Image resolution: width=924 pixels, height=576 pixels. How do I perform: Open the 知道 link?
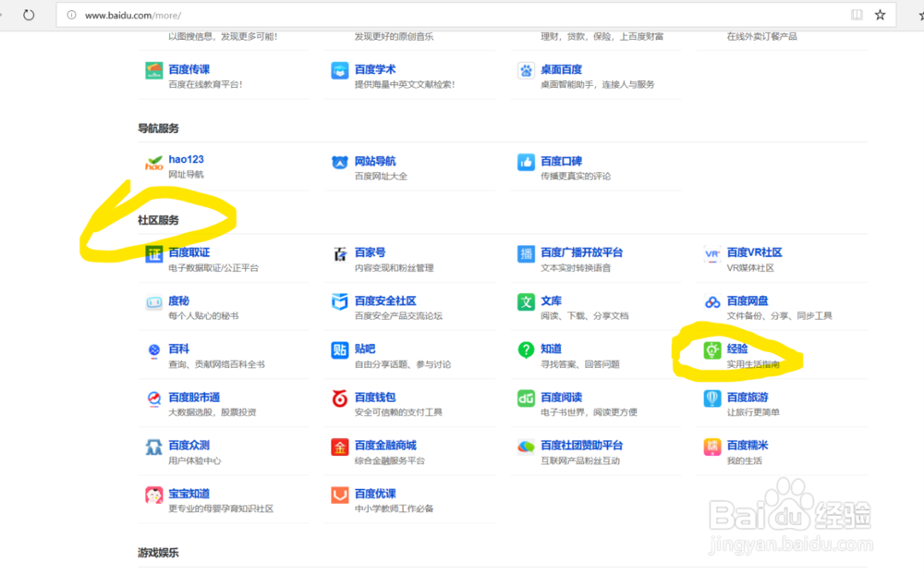[551, 349]
